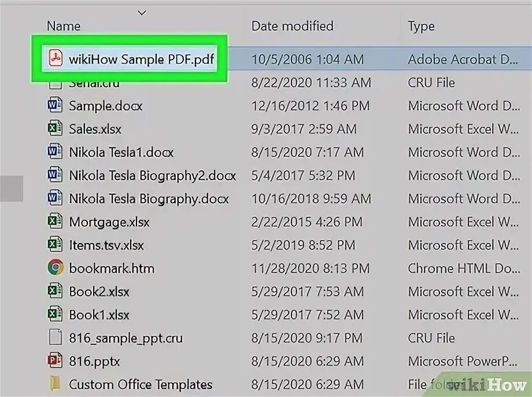Click the folder icon for Custom Office Templates
Screen dimensions: 532x397
[x=55, y=384]
